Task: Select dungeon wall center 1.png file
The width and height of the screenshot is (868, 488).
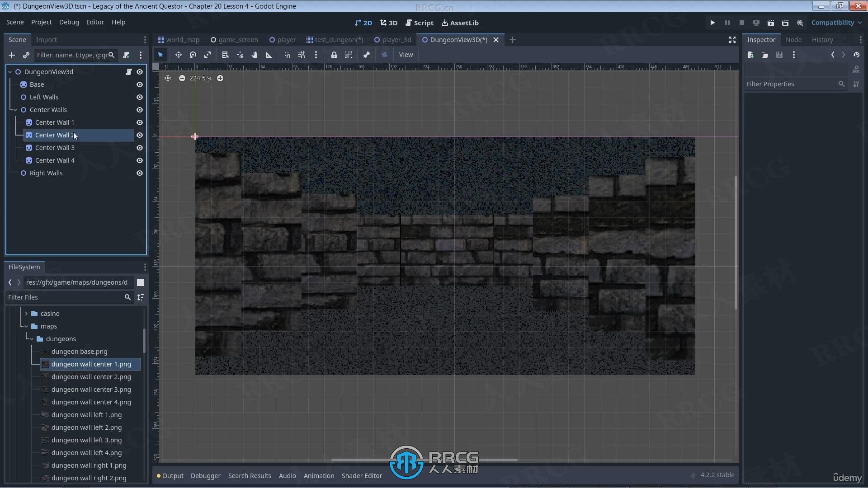Action: 91,363
